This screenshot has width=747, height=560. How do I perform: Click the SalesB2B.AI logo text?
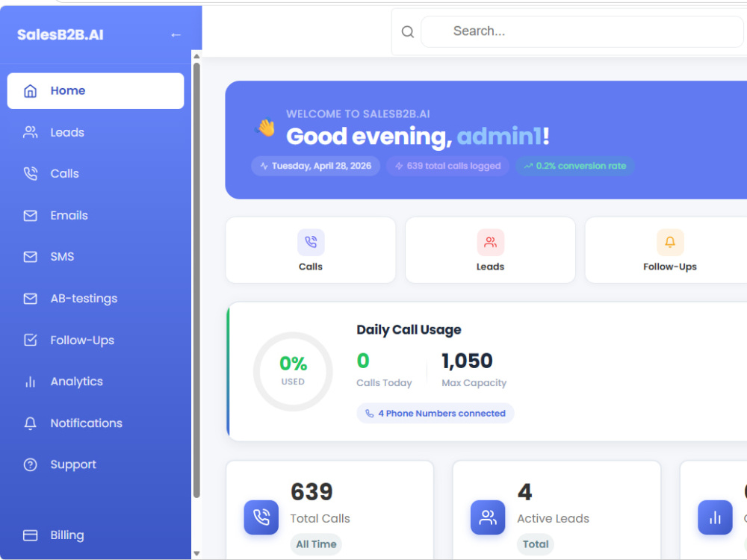click(60, 35)
